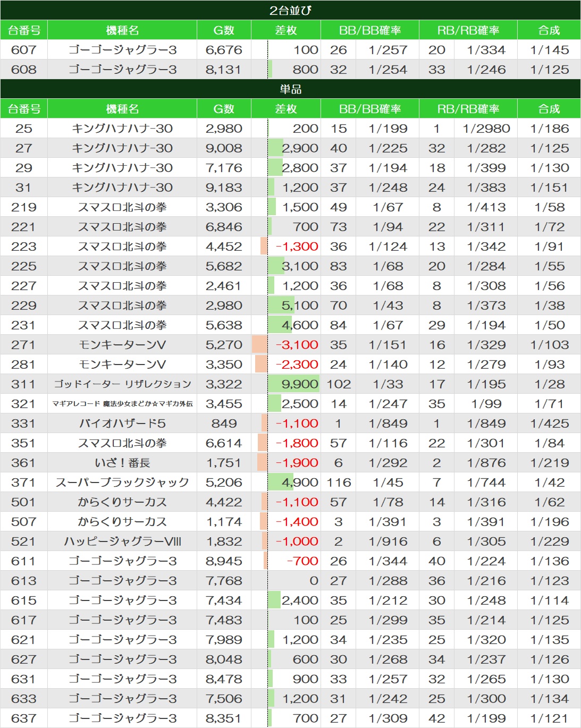Select machine number 31 cell

coord(24,188)
